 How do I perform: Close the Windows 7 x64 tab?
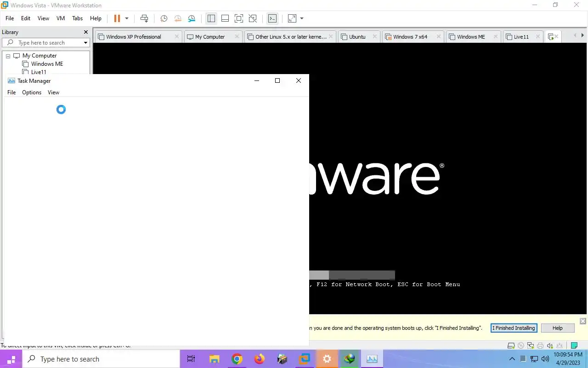point(439,36)
